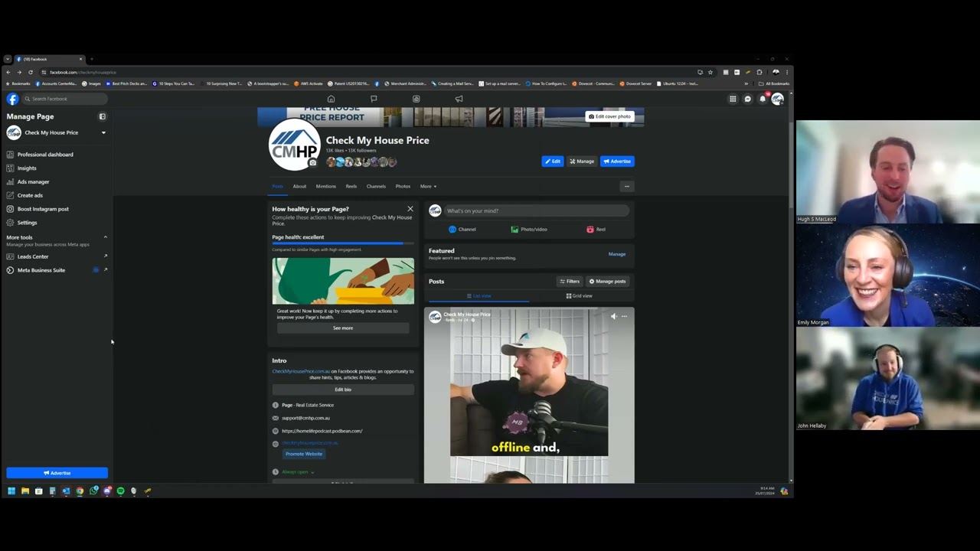This screenshot has height=551, width=980.
Task: Click See more on page health card
Action: click(343, 328)
